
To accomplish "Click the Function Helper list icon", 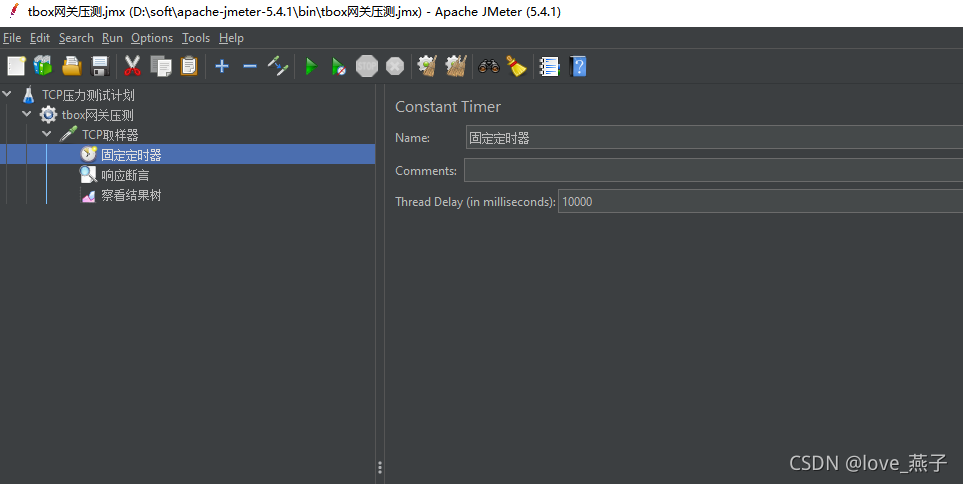I will [549, 66].
